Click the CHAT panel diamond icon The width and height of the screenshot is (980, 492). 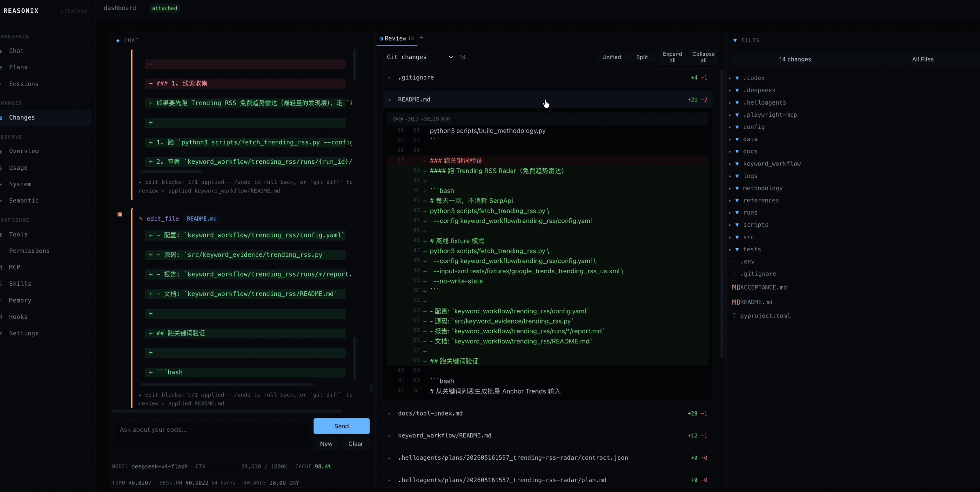click(118, 40)
